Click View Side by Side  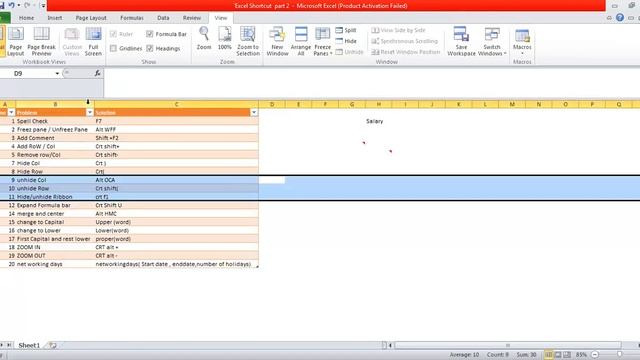(x=398, y=30)
